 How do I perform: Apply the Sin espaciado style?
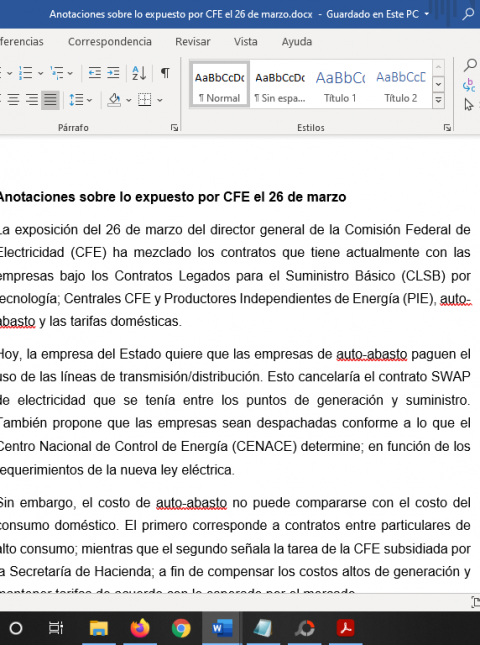click(x=280, y=85)
